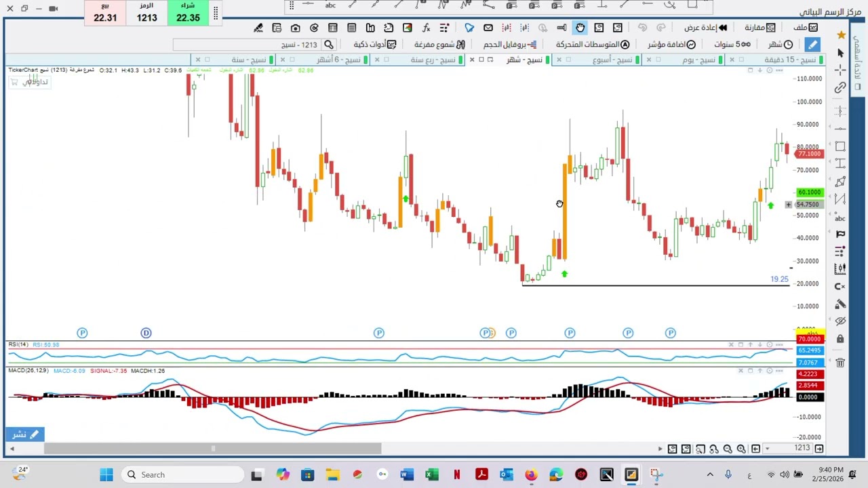Open Word from the taskbar
The image size is (868, 488).
(x=406, y=474)
